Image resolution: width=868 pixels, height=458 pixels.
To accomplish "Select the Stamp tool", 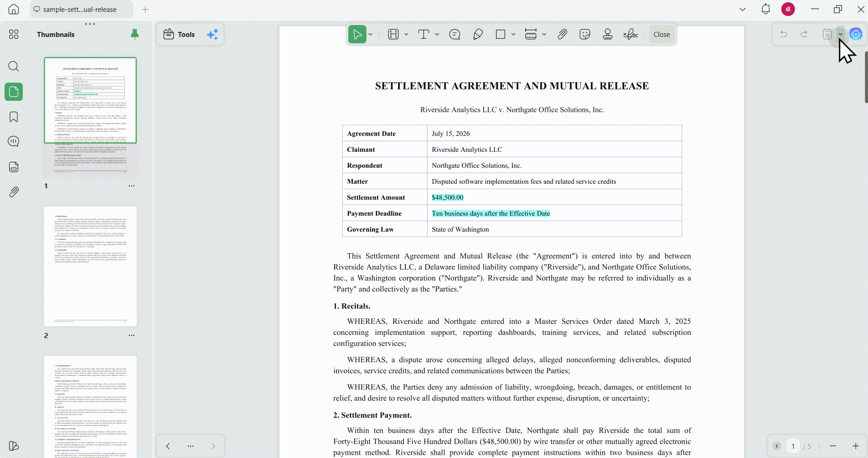I will point(608,34).
